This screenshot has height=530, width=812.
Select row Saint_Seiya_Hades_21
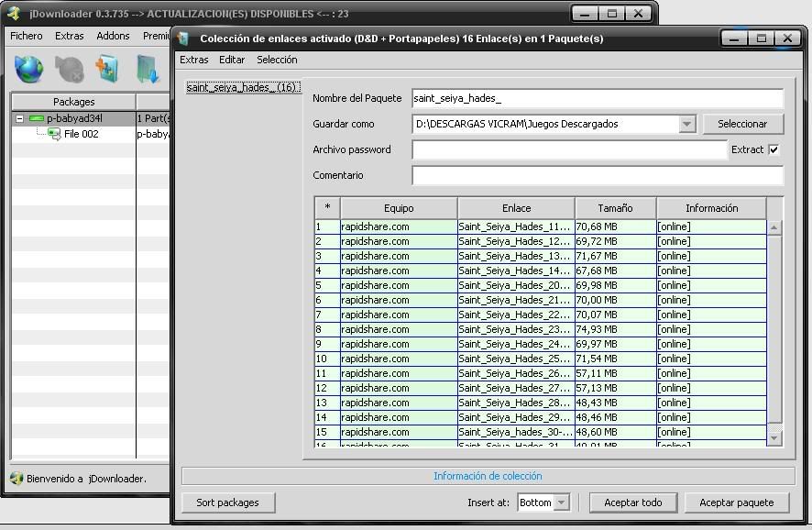(540, 300)
